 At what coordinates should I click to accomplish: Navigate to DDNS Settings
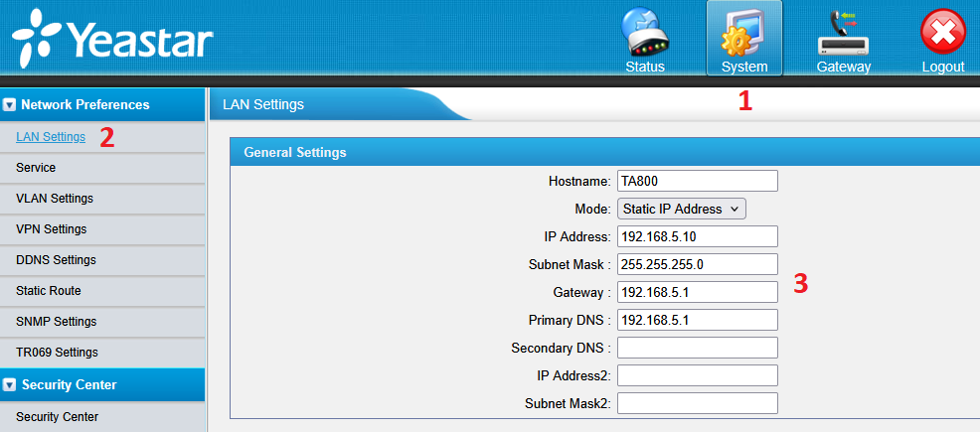pos(56,260)
